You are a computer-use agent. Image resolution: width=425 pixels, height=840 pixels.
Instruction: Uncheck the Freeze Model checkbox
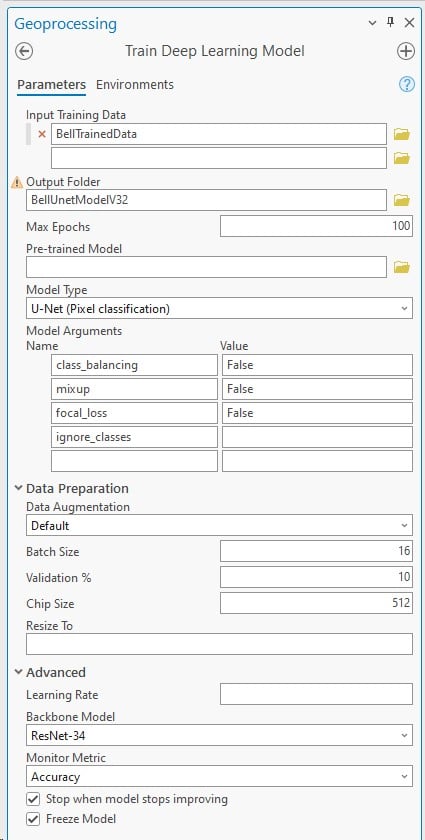pyautogui.click(x=33, y=819)
